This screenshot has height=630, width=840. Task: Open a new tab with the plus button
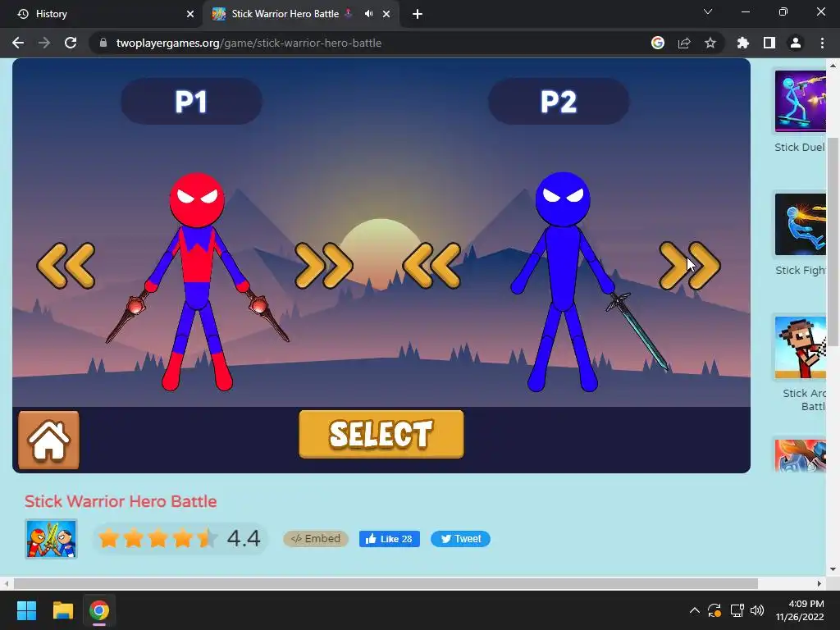(x=418, y=14)
